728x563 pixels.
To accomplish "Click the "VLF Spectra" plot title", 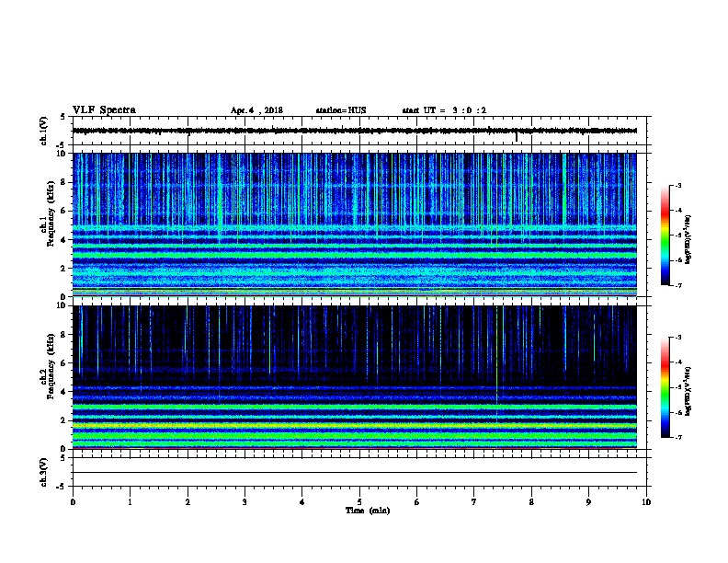I will (x=104, y=110).
